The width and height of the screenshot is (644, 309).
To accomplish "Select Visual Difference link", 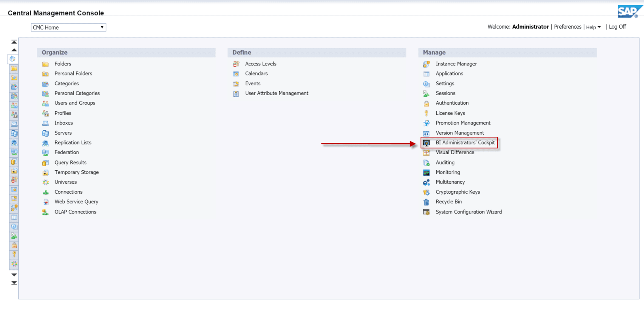I will click(455, 152).
